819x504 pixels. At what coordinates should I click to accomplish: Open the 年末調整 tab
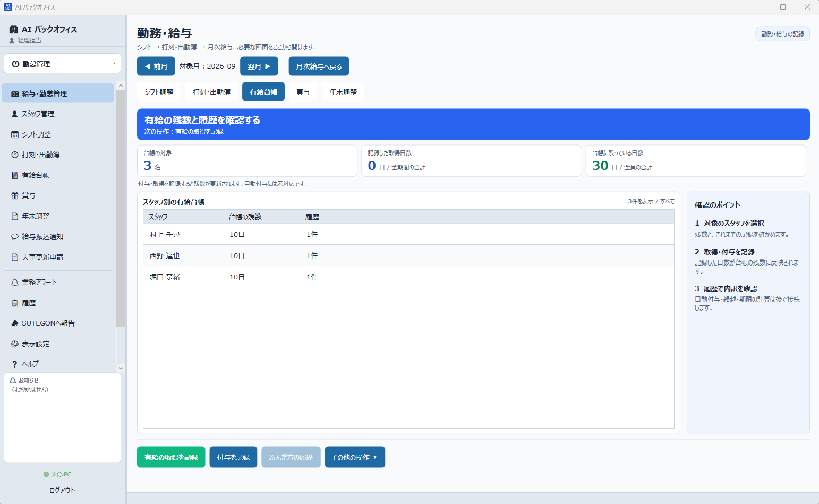(x=343, y=92)
